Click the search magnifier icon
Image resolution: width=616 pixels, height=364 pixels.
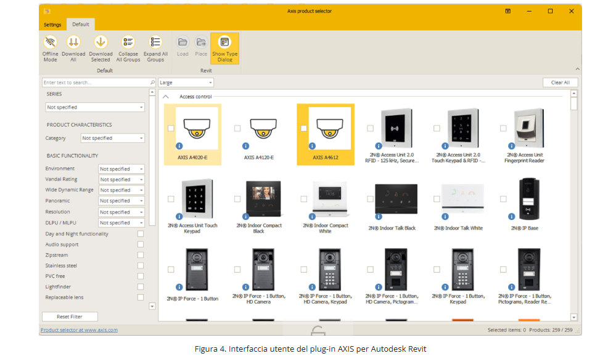coord(153,83)
